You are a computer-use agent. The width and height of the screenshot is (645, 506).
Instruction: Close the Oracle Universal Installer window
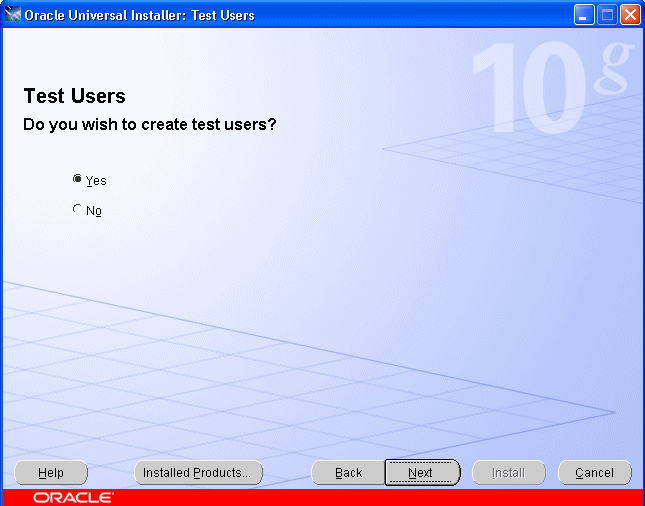pos(630,15)
